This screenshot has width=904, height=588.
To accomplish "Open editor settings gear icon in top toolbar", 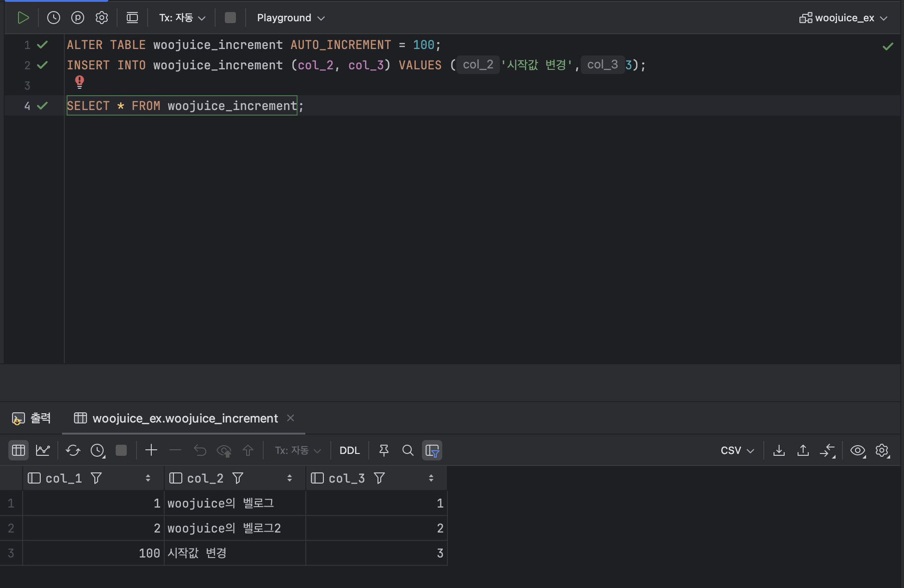I will click(102, 18).
